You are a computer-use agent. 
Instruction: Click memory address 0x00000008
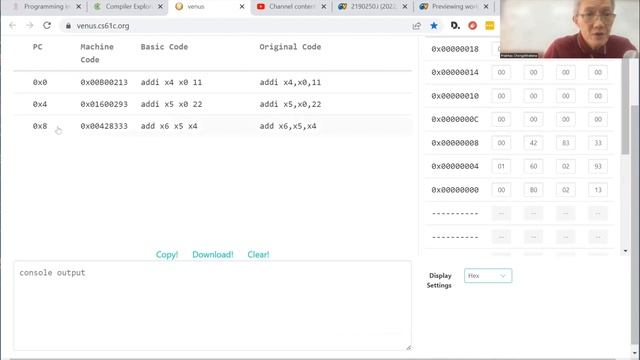455,143
